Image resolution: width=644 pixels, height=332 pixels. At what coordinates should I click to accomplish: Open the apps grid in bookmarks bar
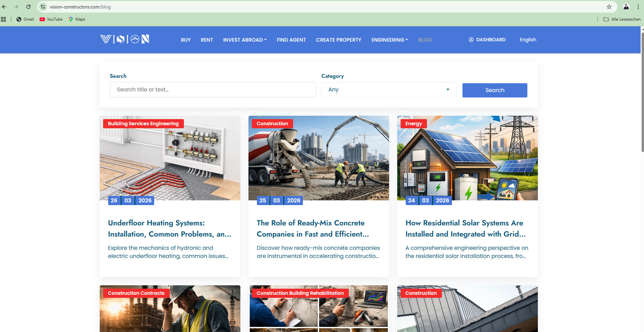coord(3,19)
